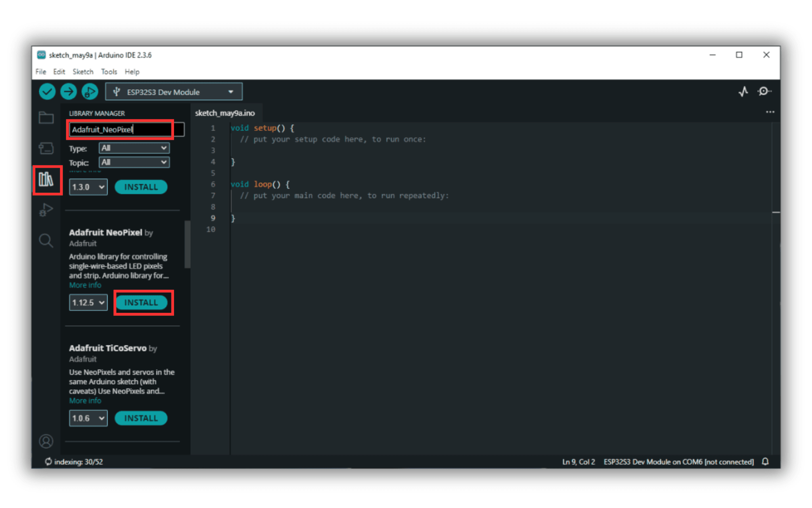Open the Edit menu
The height and width of the screenshot is (508, 812).
[x=59, y=72]
